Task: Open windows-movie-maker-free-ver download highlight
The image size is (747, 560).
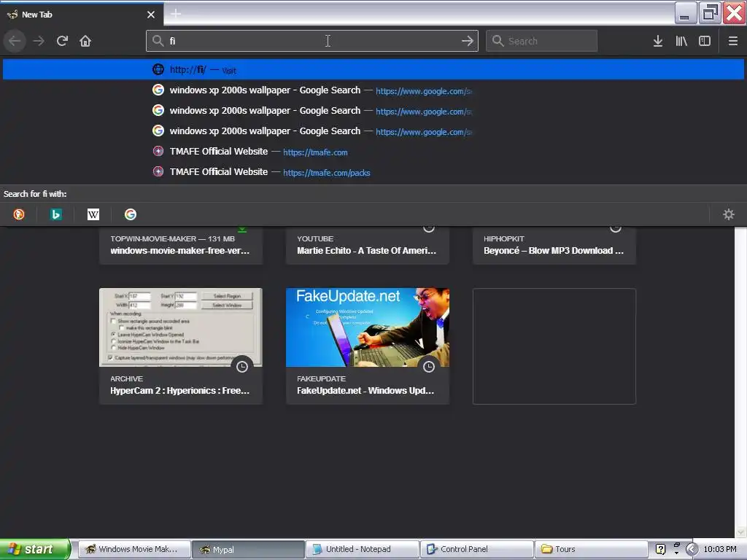Action: [181, 245]
